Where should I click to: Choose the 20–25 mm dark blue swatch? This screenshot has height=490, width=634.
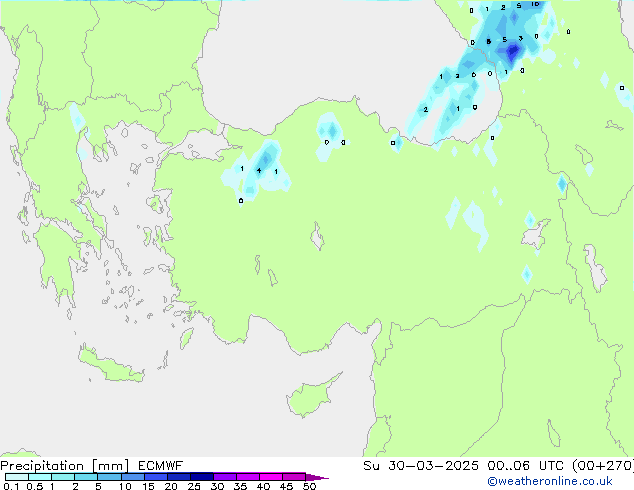(178, 477)
